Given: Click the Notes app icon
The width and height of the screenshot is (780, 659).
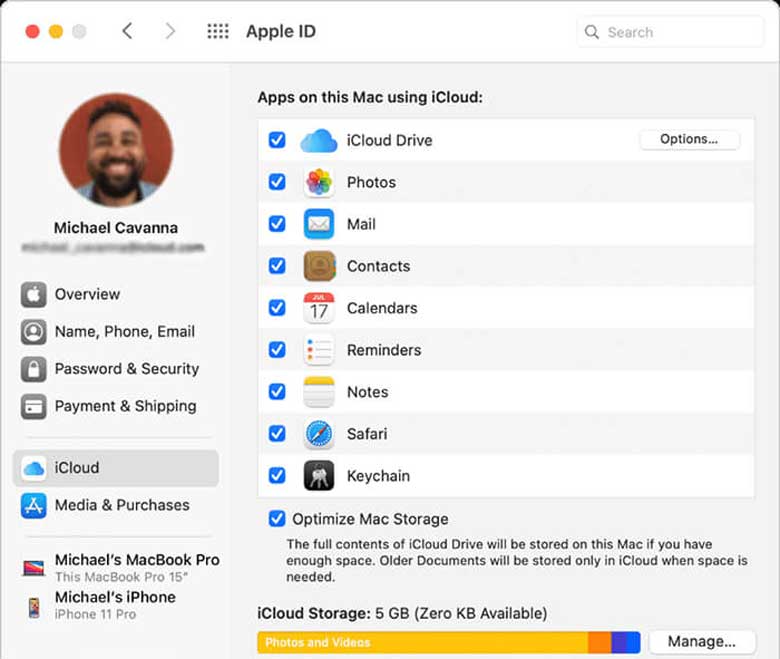Looking at the screenshot, I should click(x=319, y=392).
